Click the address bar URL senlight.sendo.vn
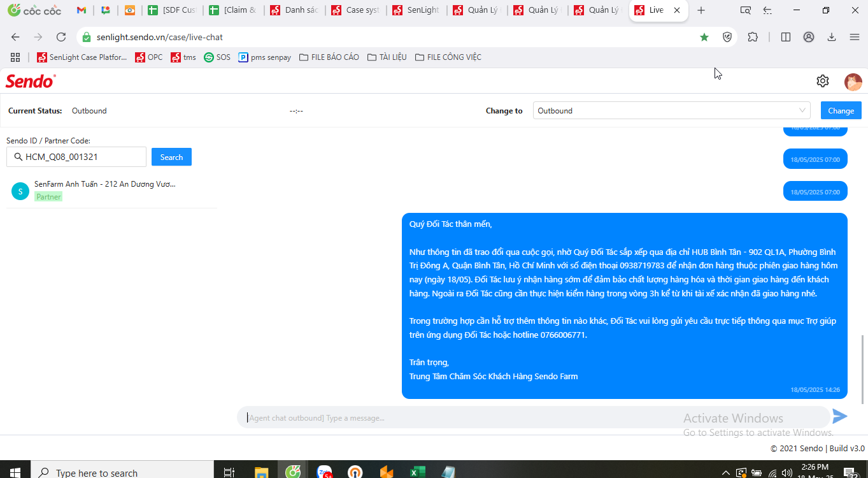Image resolution: width=868 pixels, height=478 pixels. (160, 37)
